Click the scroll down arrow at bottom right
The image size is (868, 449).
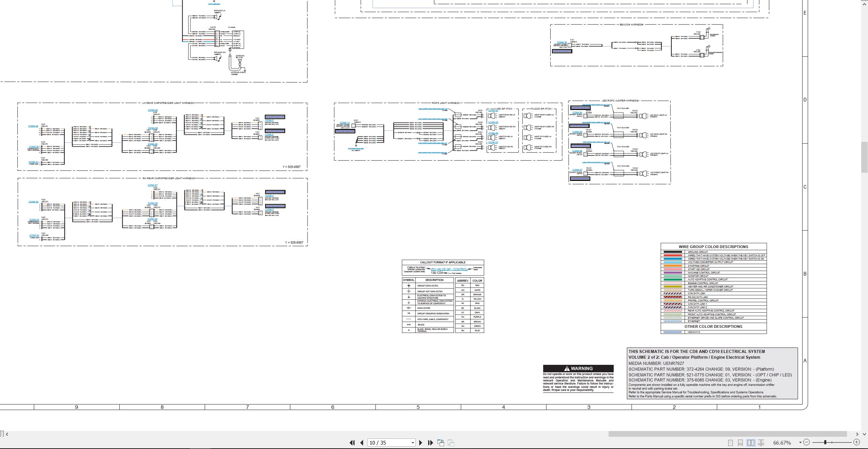coord(865,434)
